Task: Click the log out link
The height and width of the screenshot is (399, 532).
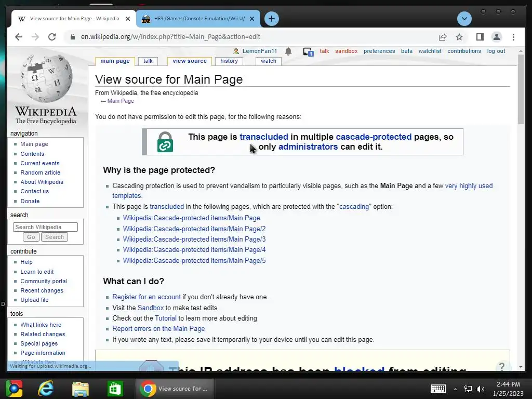Action: pos(496,51)
